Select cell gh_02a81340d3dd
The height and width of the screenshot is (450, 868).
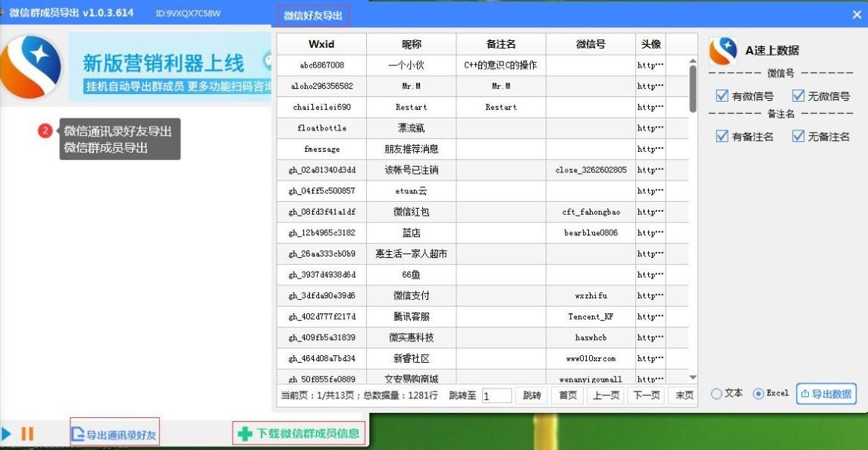[321, 170]
